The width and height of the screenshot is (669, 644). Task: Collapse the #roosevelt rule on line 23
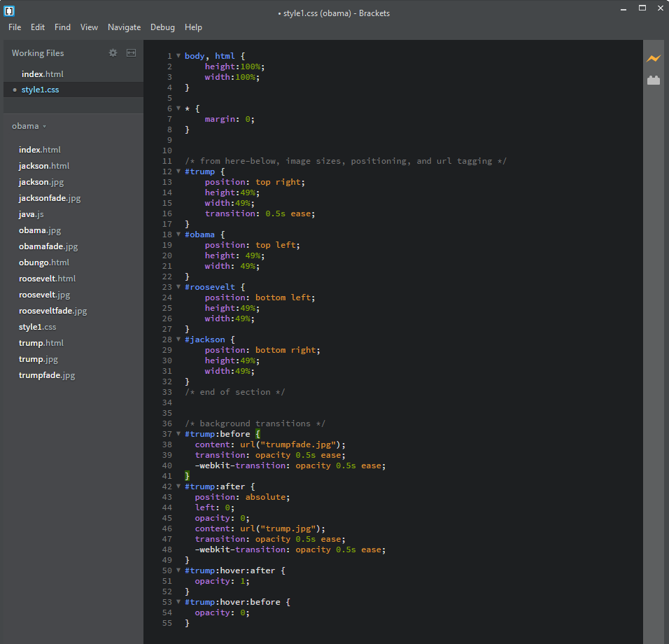click(178, 286)
